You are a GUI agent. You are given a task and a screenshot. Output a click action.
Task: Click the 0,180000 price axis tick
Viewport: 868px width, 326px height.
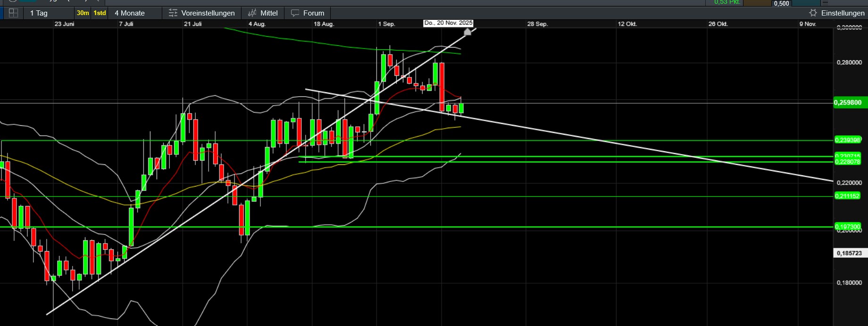tap(849, 283)
